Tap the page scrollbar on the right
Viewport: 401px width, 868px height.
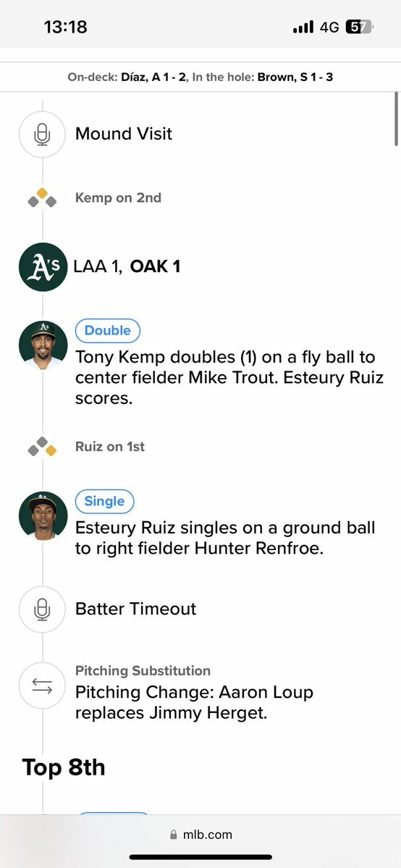coord(397,119)
